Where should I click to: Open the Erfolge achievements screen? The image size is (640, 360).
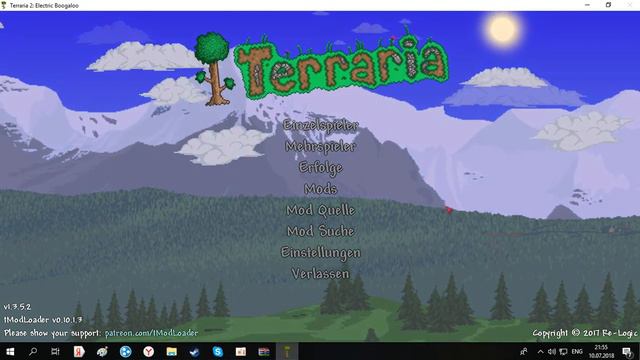coord(320,168)
